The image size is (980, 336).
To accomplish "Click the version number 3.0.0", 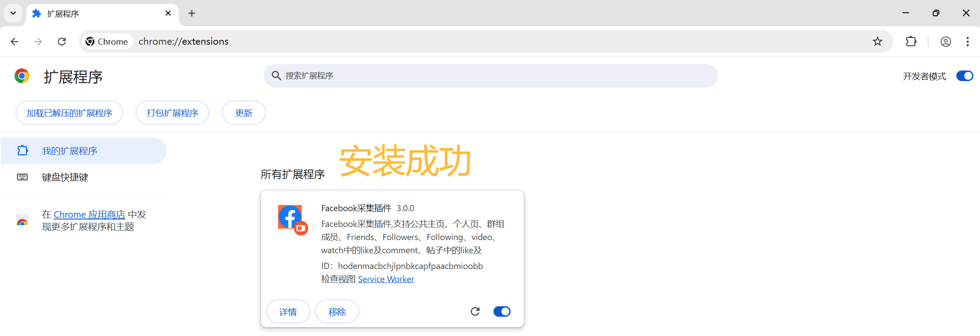I will (405, 208).
